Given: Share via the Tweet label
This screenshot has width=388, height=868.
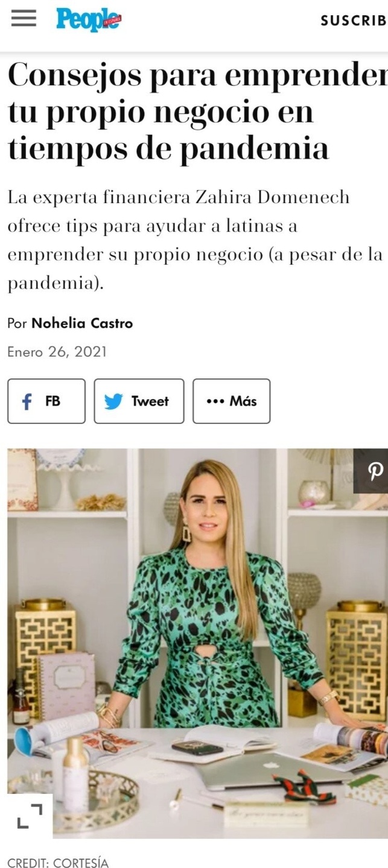Looking at the screenshot, I should 150,401.
